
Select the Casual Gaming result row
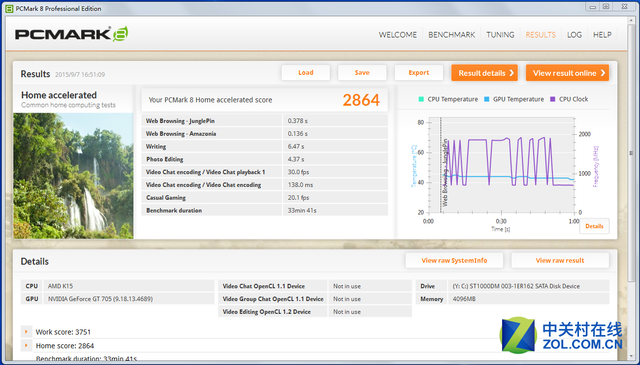click(264, 198)
